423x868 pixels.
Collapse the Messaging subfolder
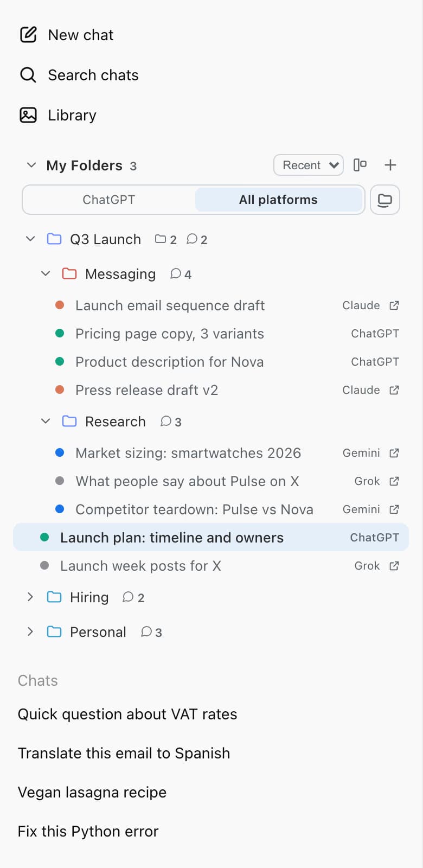46,273
